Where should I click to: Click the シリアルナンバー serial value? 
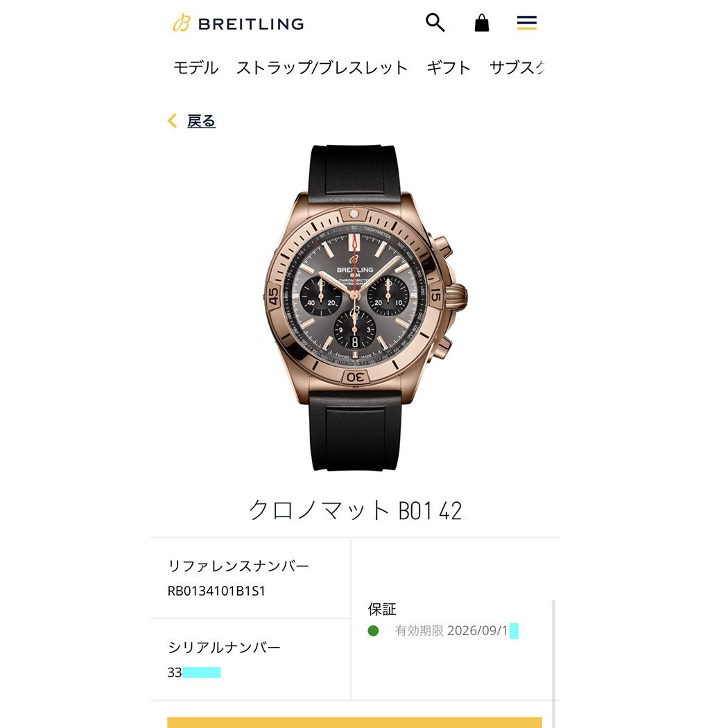point(193,673)
